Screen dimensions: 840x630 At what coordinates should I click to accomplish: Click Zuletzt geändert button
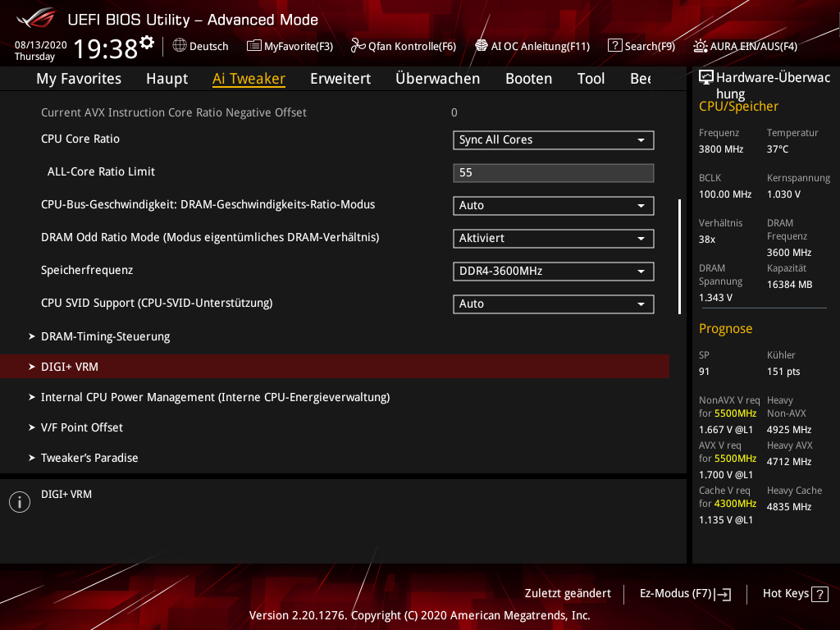[568, 594]
